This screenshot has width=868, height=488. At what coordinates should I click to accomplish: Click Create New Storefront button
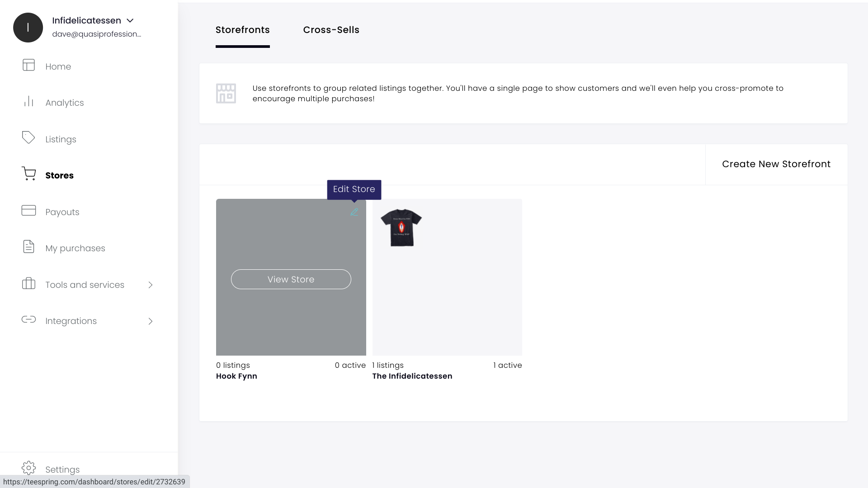pos(776,164)
